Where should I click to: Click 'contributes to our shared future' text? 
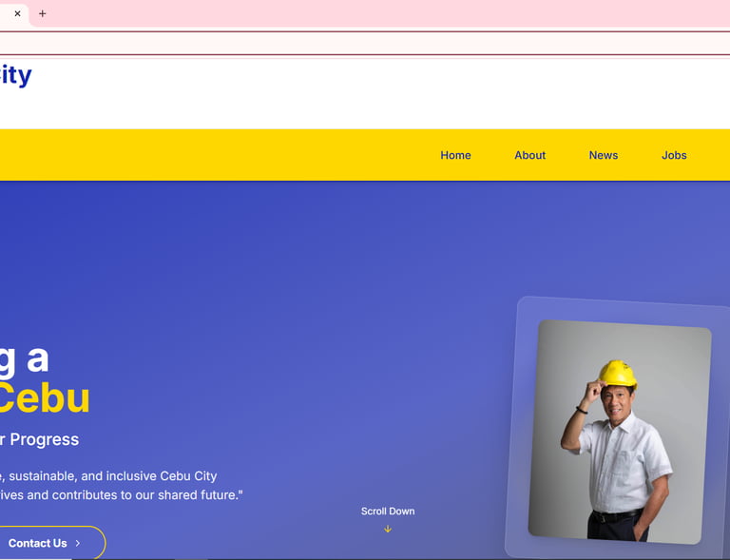pyautogui.click(x=144, y=494)
